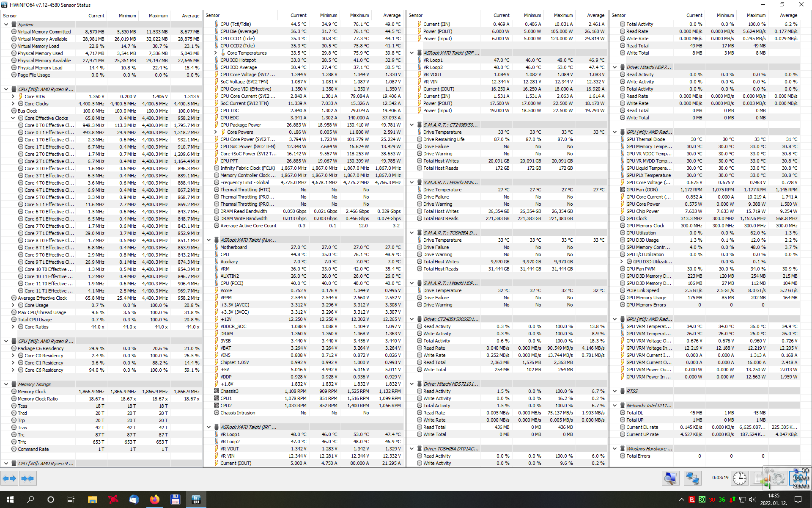This screenshot has height=508, width=812.
Task: Click the Sensor column header in leftmost panel
Action: [38, 16]
